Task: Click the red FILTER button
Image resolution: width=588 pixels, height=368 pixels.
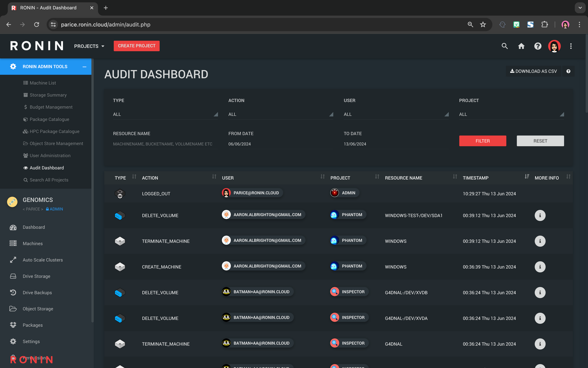Action: tap(482, 141)
